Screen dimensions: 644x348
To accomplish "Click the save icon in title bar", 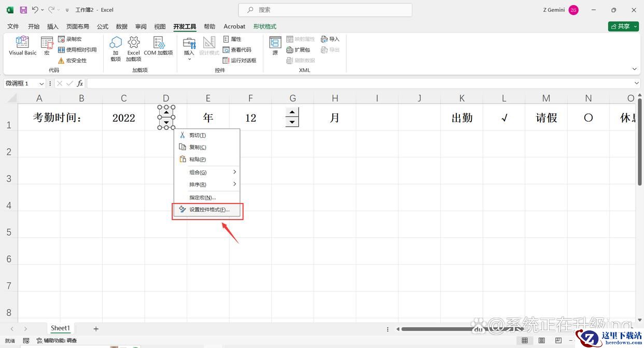I will (23, 10).
